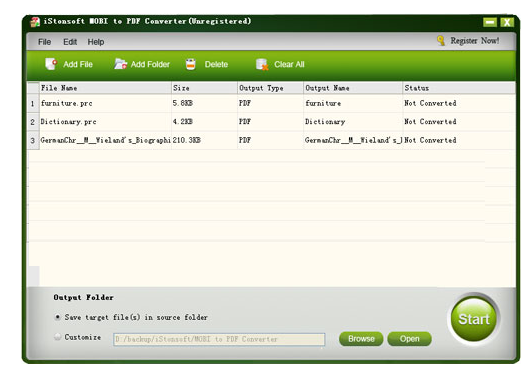Viewport: 530px width, 371px height.
Task: Open the File menu
Action: point(44,42)
